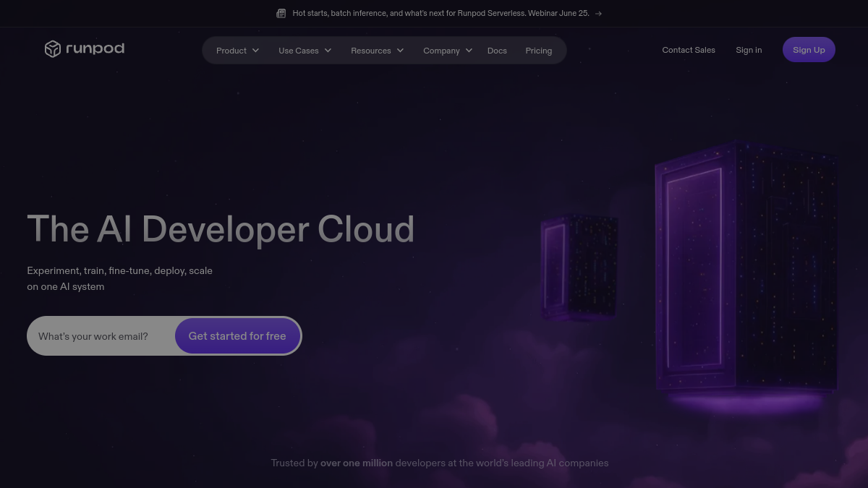Open the Company dropdown chevron
868x488 pixels.
469,51
